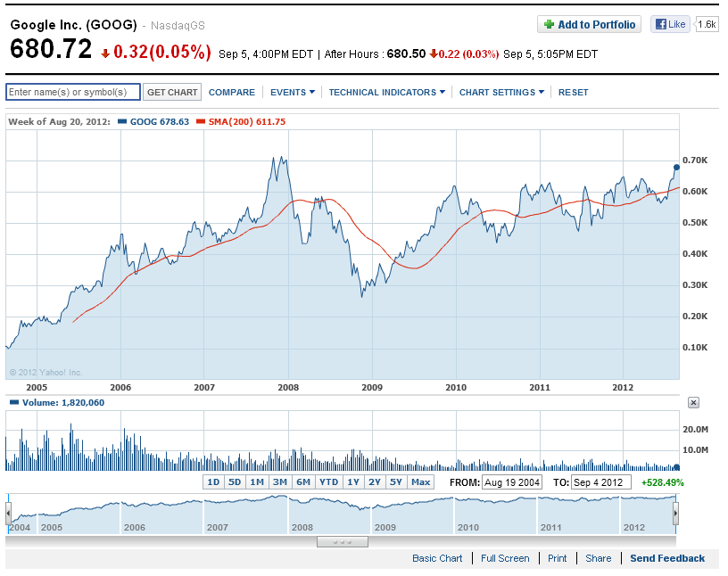The image size is (728, 576).
Task: Click the left scroll arrow on range navigator
Action: click(x=8, y=514)
